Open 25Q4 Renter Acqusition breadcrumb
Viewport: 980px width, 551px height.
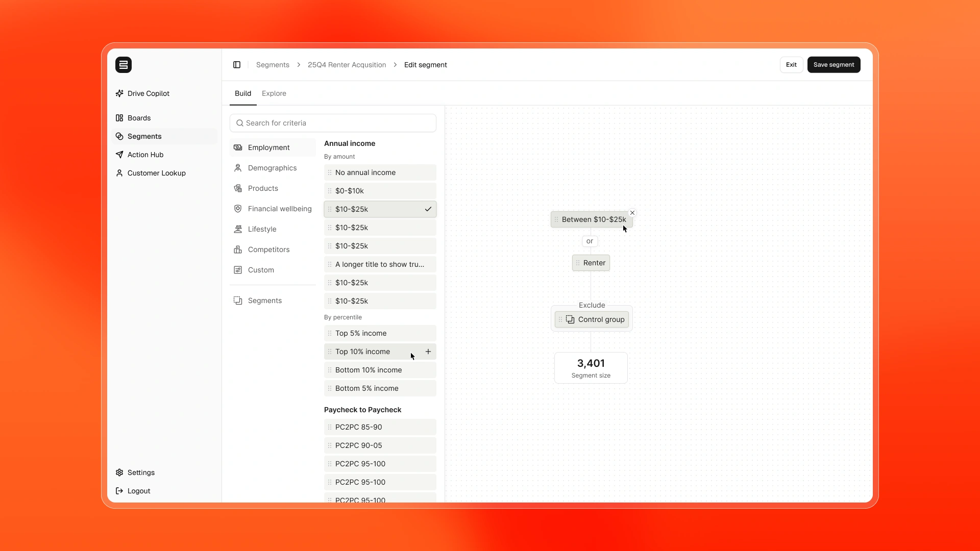347,65
